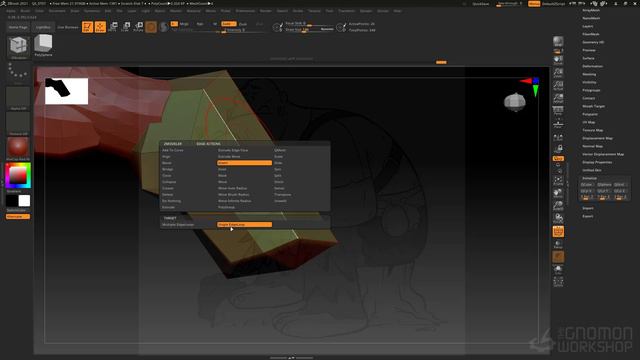The width and height of the screenshot is (640, 360).
Task: Open the Alpha Off slot
Action: (18, 98)
